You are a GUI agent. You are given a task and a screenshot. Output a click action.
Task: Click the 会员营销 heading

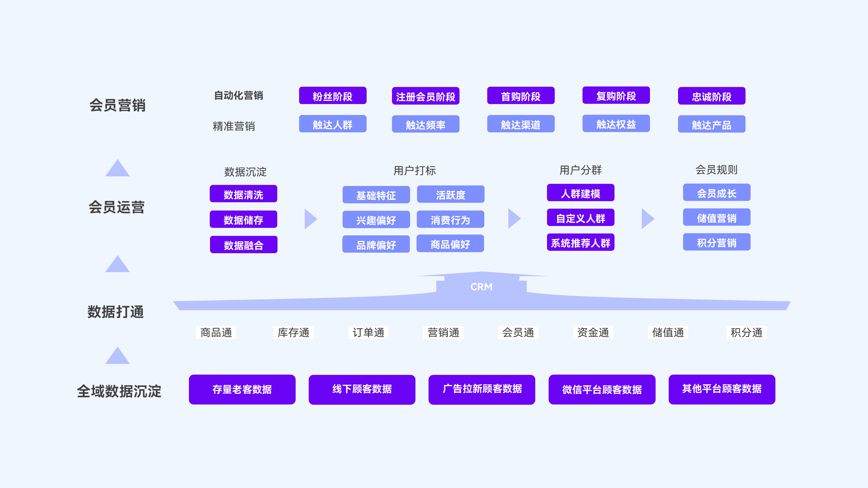(117, 105)
